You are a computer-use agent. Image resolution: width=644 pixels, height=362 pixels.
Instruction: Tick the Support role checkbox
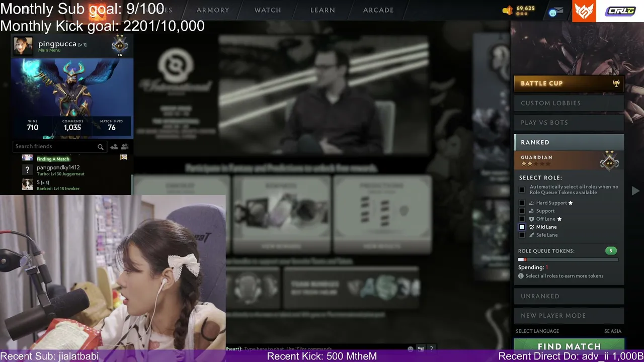point(522,211)
